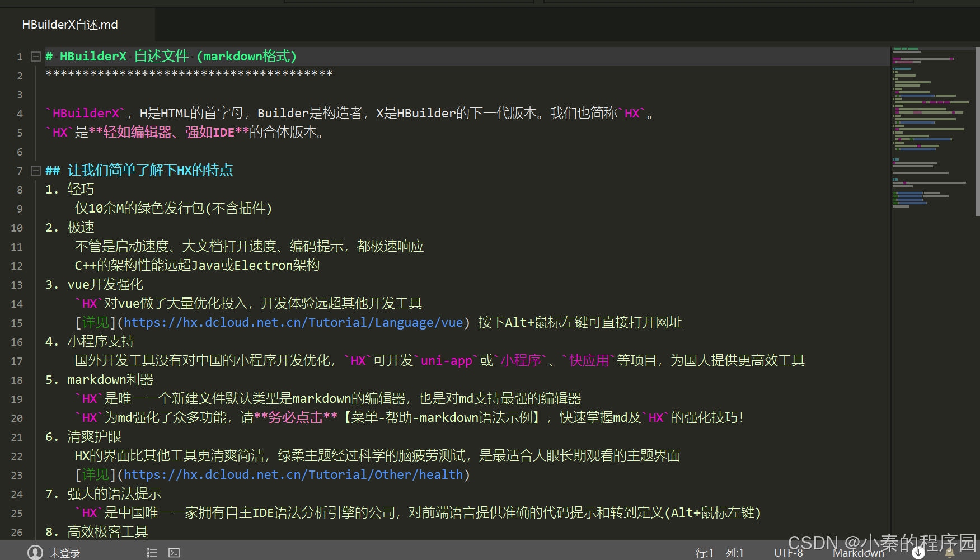
Task: Click the vue tutorial URL on line 15
Action: (293, 323)
